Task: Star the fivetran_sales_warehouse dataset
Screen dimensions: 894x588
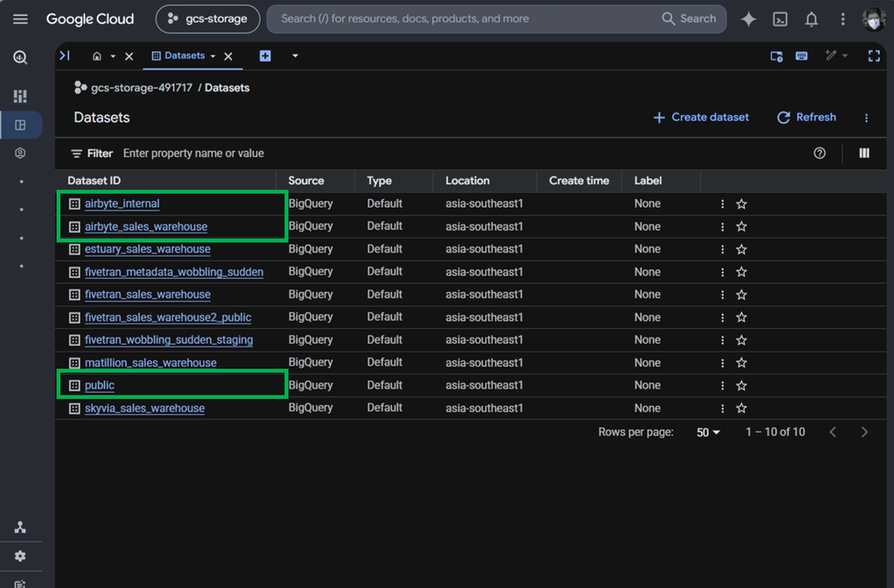Action: (x=741, y=295)
